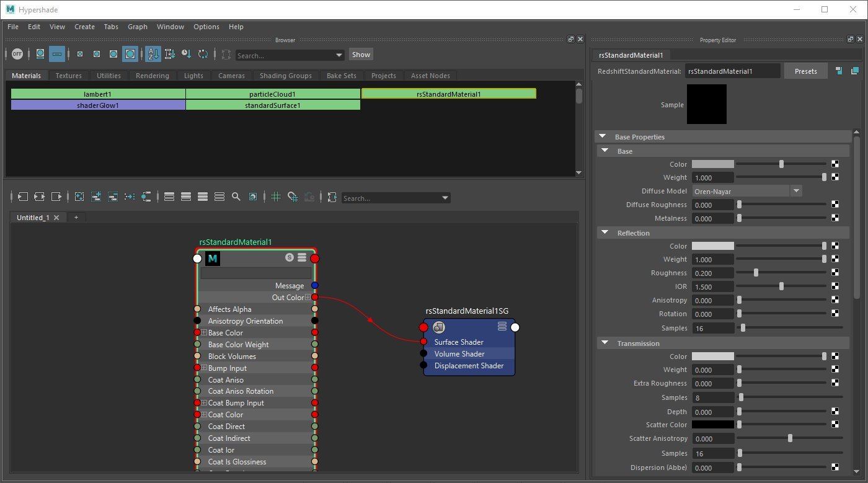Collapse the Base Properties section
The height and width of the screenshot is (483, 868).
[x=602, y=137]
